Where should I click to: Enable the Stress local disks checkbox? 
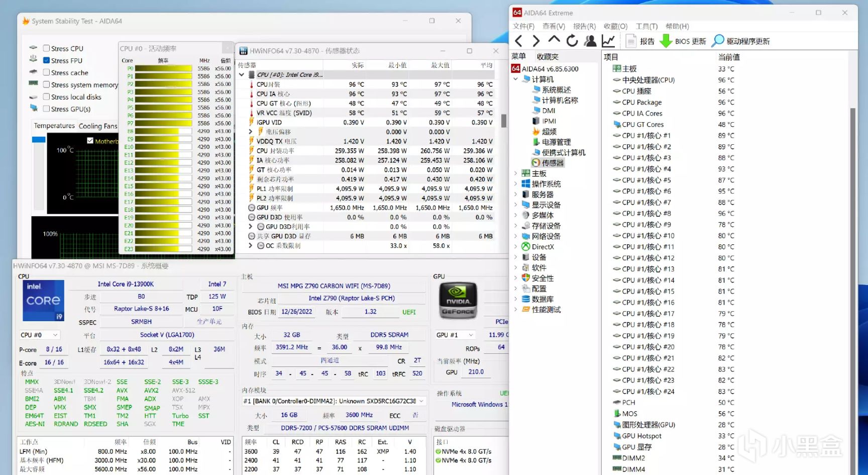46,97
